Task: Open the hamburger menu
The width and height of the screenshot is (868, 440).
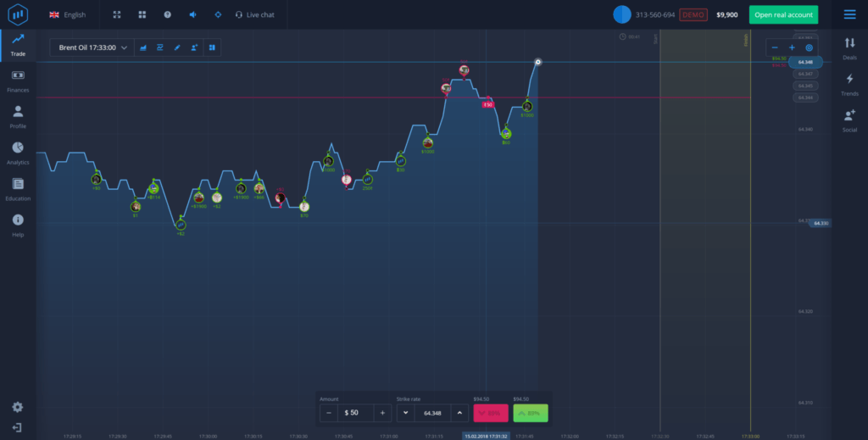Action: [849, 14]
